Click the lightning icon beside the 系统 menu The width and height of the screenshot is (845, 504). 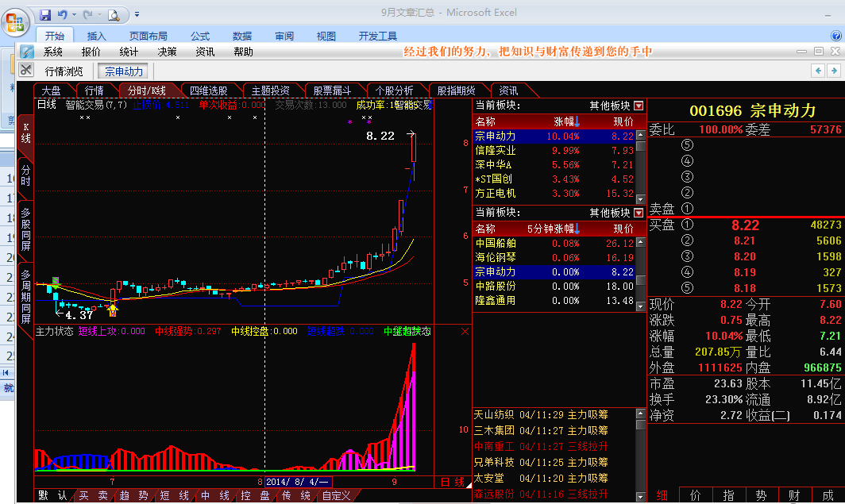pos(27,51)
